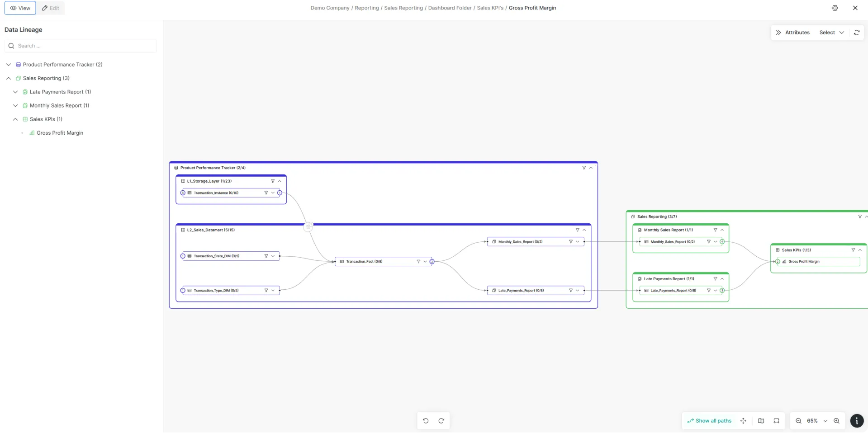This screenshot has height=433, width=868.
Task: Collapse the L2_Sales_Datamart node
Action: tap(584, 230)
